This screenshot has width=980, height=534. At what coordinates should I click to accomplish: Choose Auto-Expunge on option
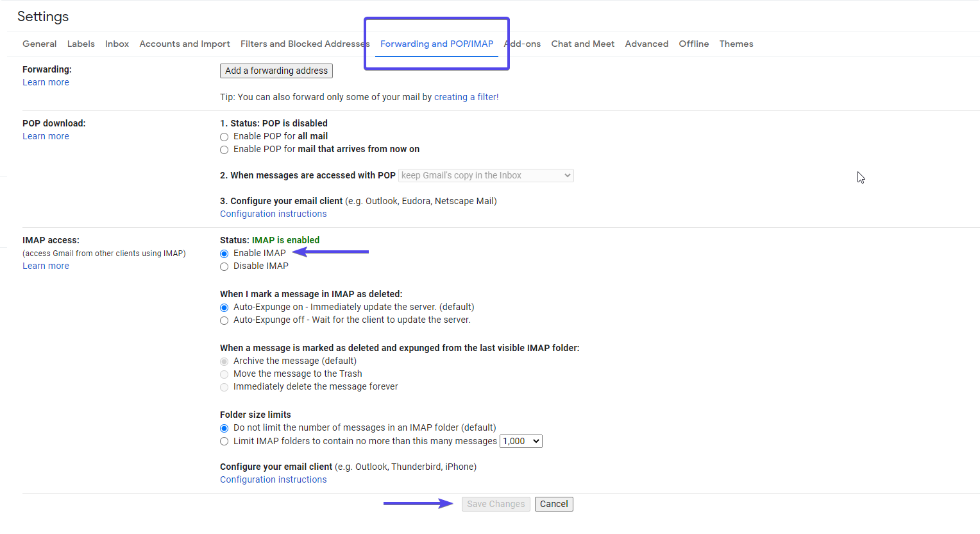[224, 307]
